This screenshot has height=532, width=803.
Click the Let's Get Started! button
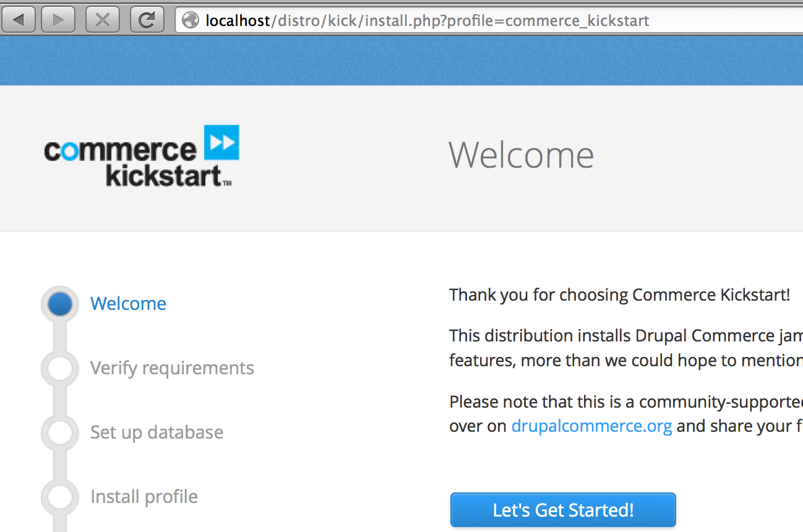tap(563, 510)
